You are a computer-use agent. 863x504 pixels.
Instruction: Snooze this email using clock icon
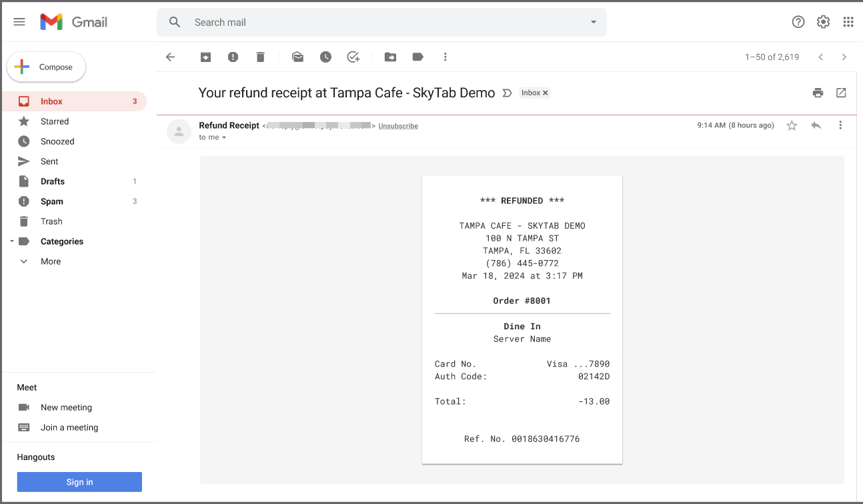[325, 57]
